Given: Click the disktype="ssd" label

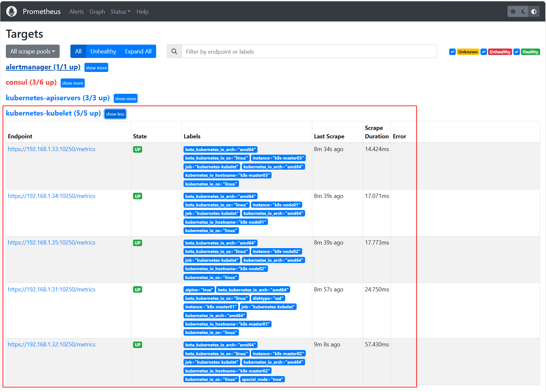Looking at the screenshot, I should pos(268,298).
